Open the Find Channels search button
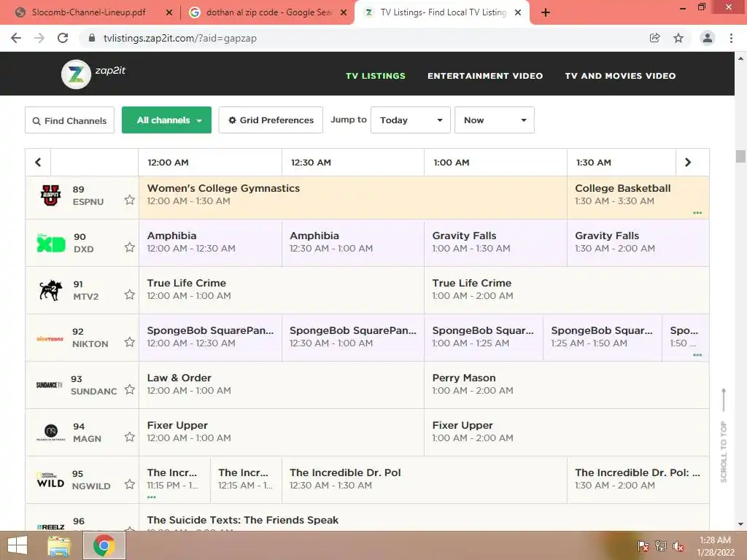The width and height of the screenshot is (747, 560). [x=69, y=120]
